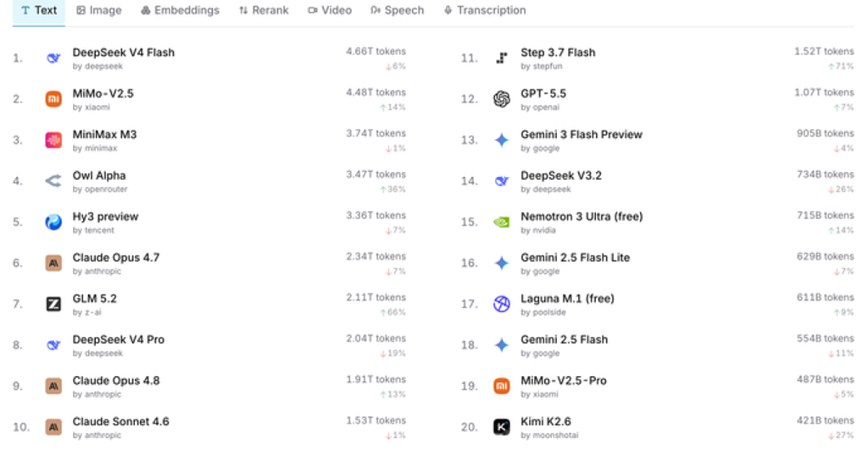Click the Anthropic logo beside Claude Opus 4.8

pyautogui.click(x=53, y=386)
